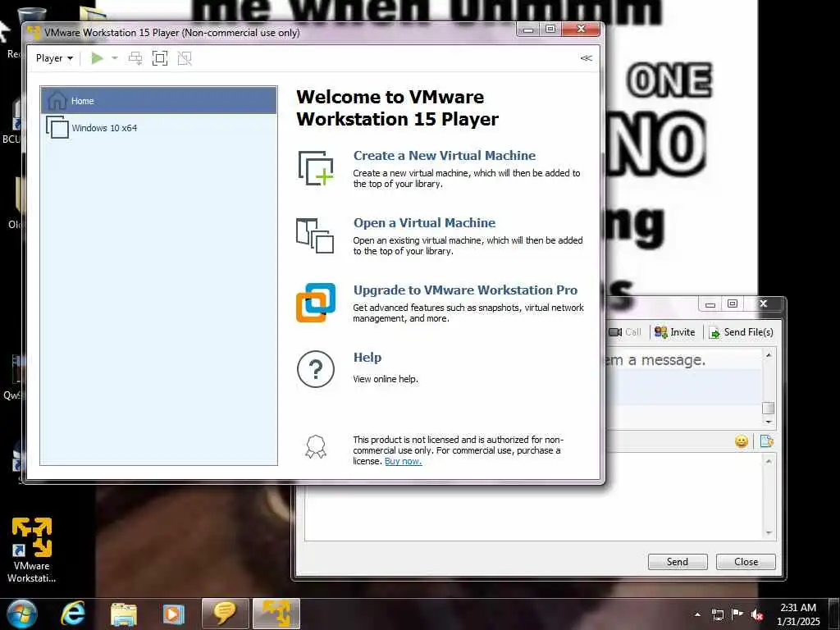The image size is (840, 630).
Task: Open the Windows Start menu orb
Action: (x=21, y=614)
